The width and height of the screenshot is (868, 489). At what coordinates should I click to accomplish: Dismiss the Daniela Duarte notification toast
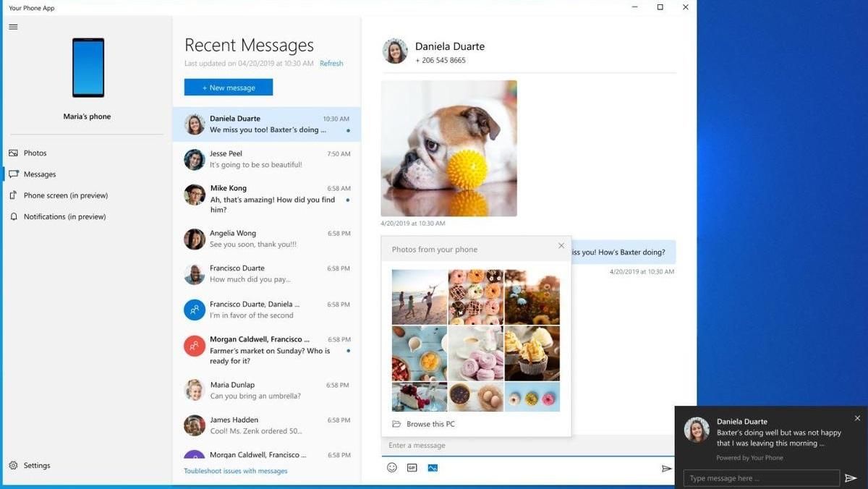(x=857, y=418)
